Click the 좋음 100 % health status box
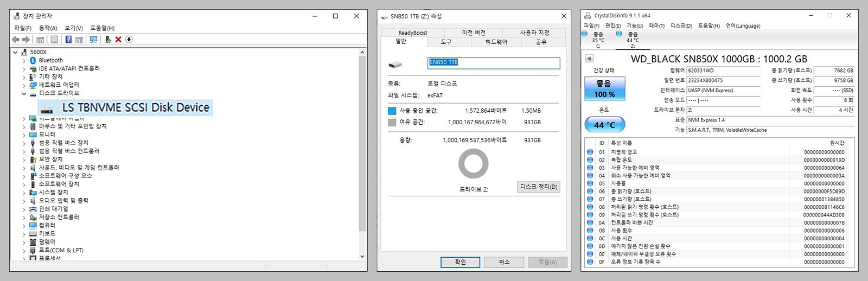The image size is (868, 281). pos(604,88)
